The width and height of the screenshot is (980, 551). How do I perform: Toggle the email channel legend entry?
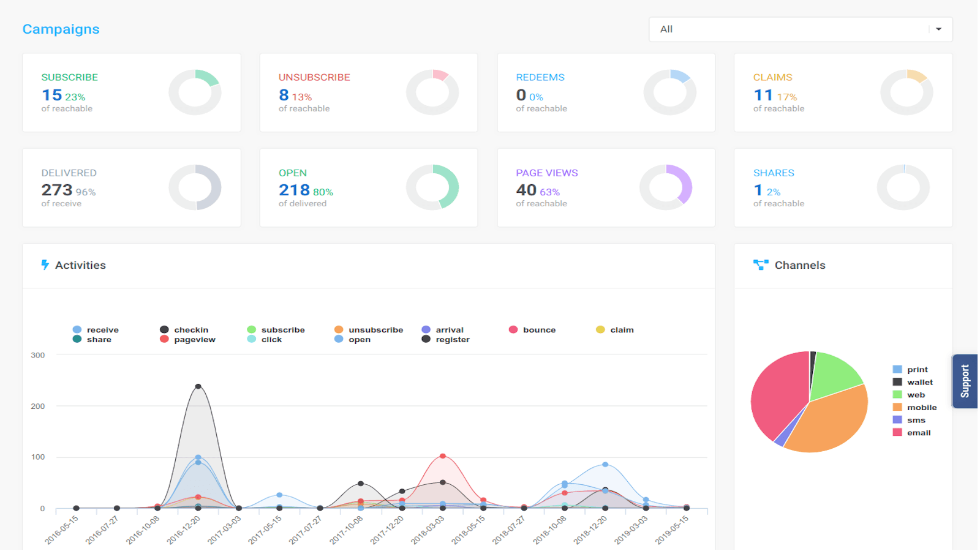[x=911, y=433]
